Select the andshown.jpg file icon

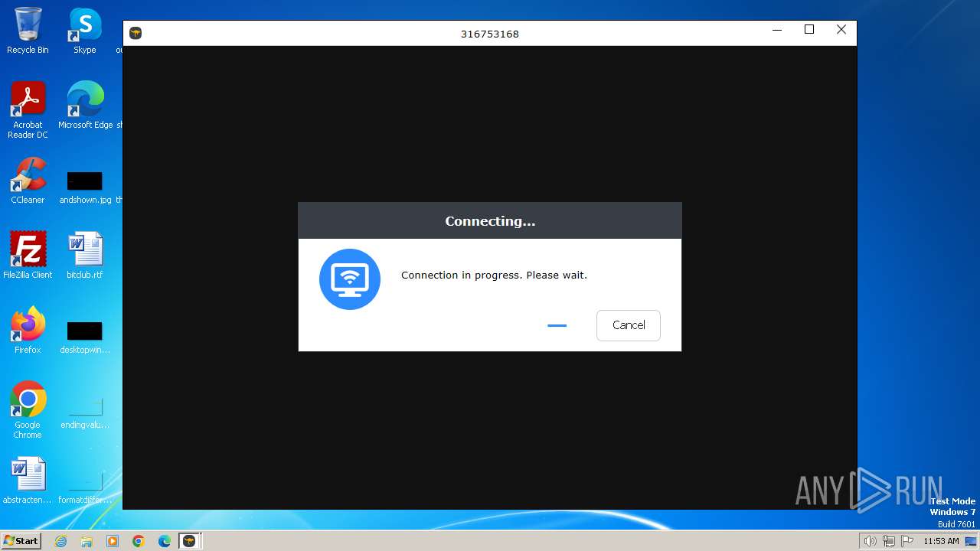[x=85, y=187]
